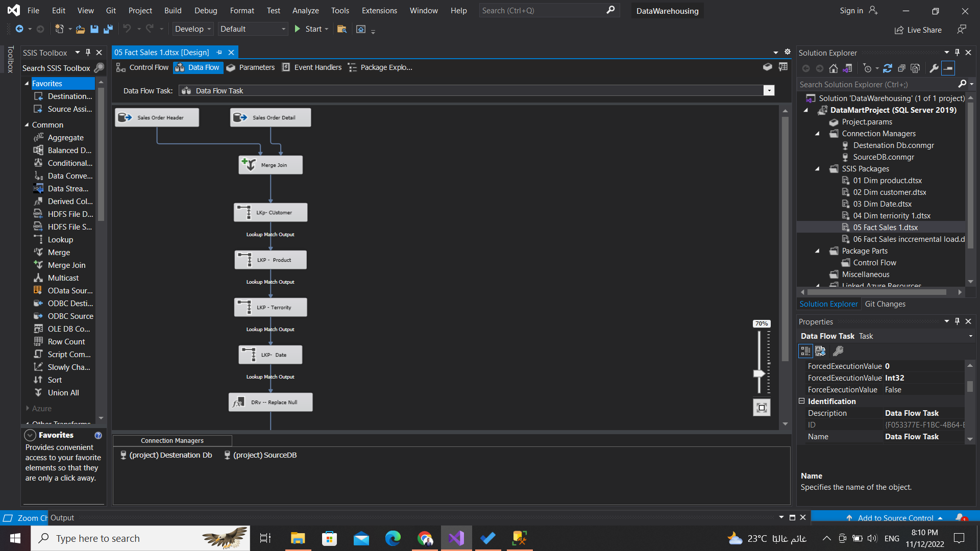The width and height of the screenshot is (980, 551).
Task: Collapse the Connection Managers tree node
Action: pyautogui.click(x=817, y=134)
